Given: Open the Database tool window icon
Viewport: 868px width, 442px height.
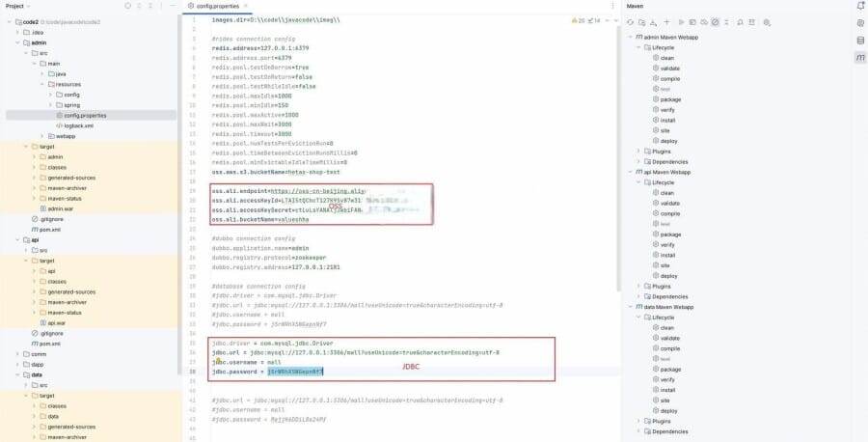Looking at the screenshot, I should [859, 40].
